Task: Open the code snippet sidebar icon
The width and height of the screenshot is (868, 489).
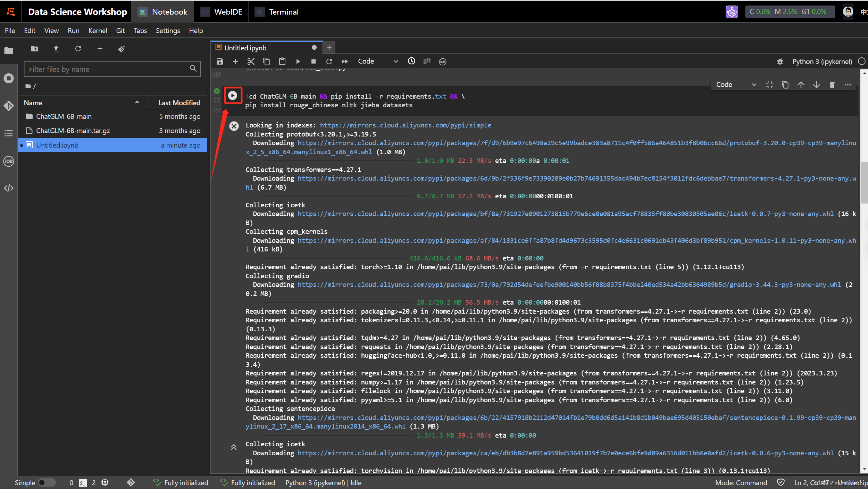Action: tap(9, 188)
